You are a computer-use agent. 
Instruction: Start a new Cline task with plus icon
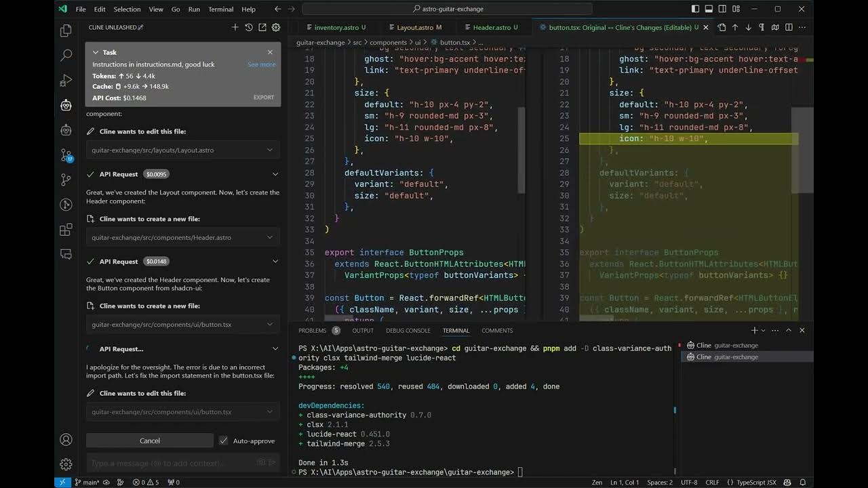coord(235,27)
